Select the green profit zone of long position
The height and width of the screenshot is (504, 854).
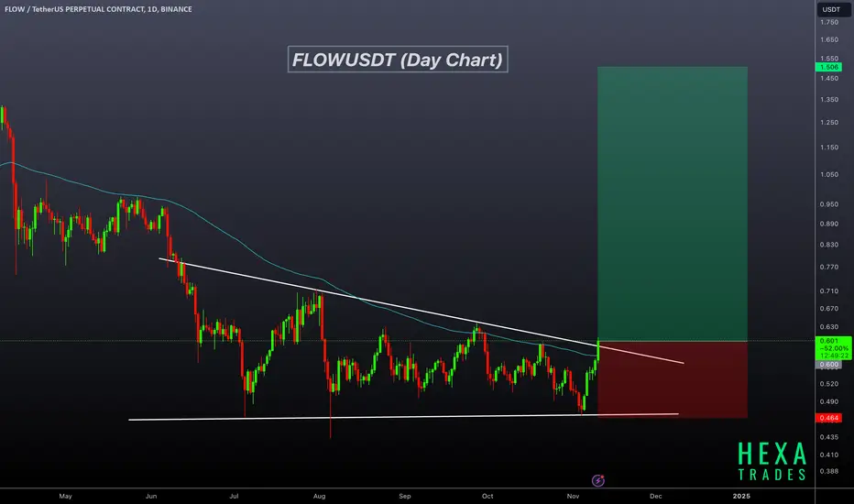click(x=672, y=203)
